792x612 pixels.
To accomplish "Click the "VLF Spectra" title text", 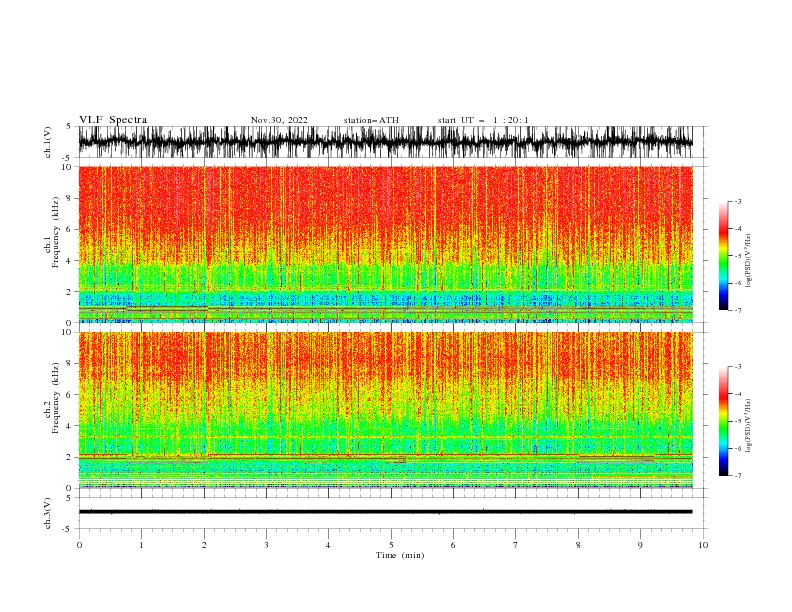I will point(113,120).
